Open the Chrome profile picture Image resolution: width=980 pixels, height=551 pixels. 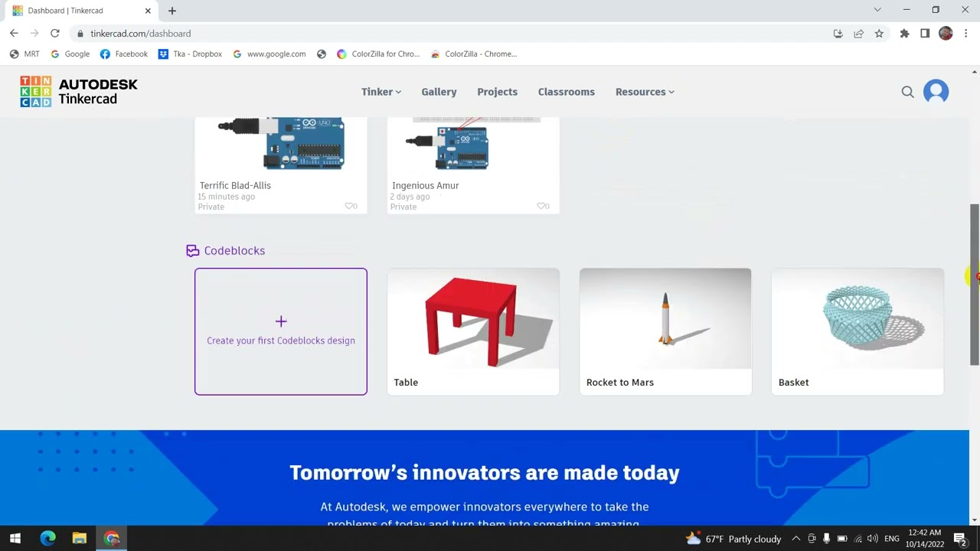click(x=946, y=34)
